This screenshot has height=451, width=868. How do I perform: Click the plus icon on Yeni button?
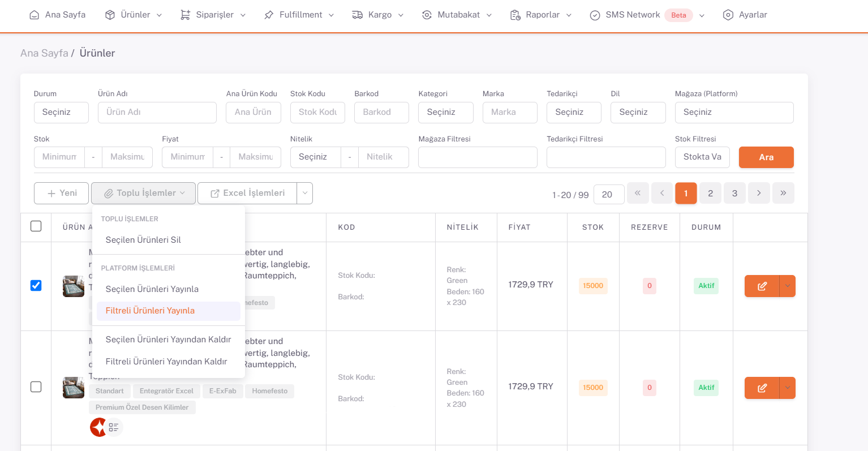51,194
